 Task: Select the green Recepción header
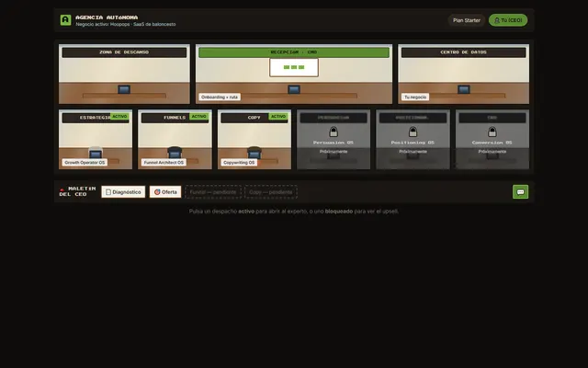tap(294, 52)
